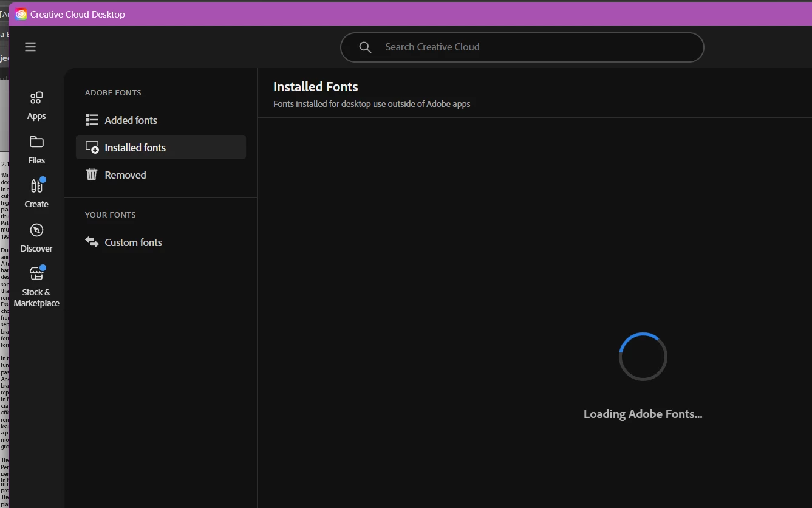This screenshot has width=812, height=508.
Task: Select Added fonts in the sidebar
Action: [161, 120]
